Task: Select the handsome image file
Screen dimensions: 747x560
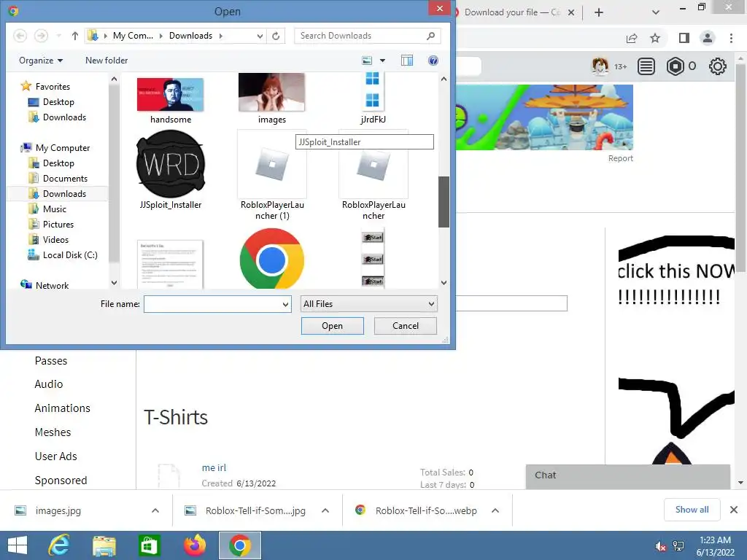Action: (x=171, y=101)
